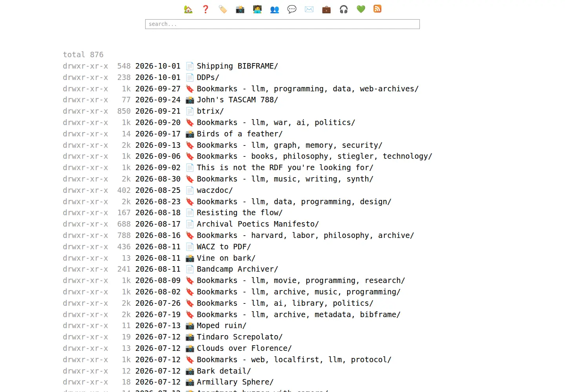The width and height of the screenshot is (565, 392).
Task: Open the tags page via label icon
Action: point(223,9)
